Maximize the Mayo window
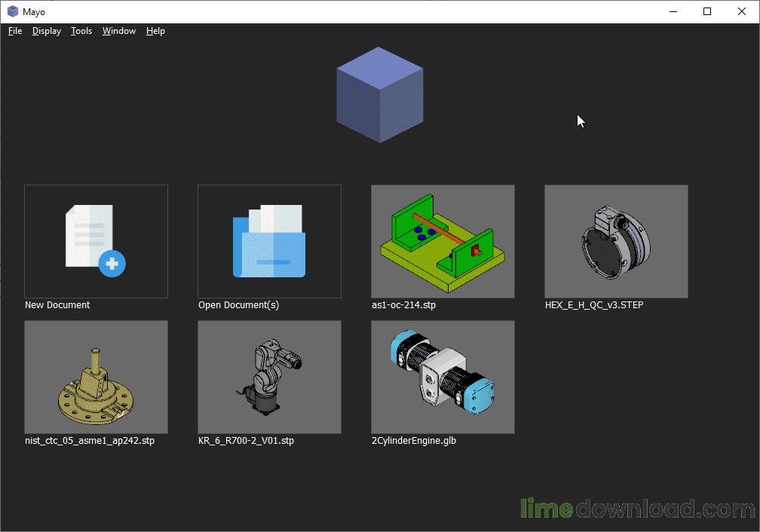Image resolution: width=760 pixels, height=532 pixels. (x=707, y=11)
